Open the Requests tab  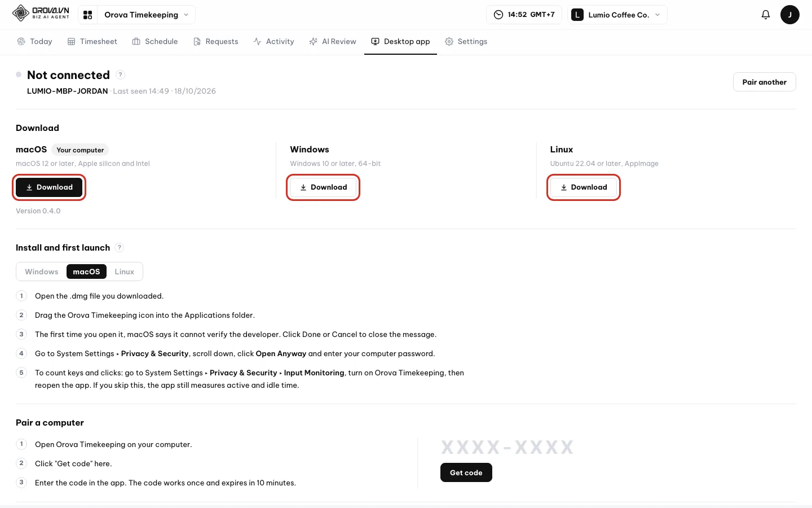click(x=216, y=41)
